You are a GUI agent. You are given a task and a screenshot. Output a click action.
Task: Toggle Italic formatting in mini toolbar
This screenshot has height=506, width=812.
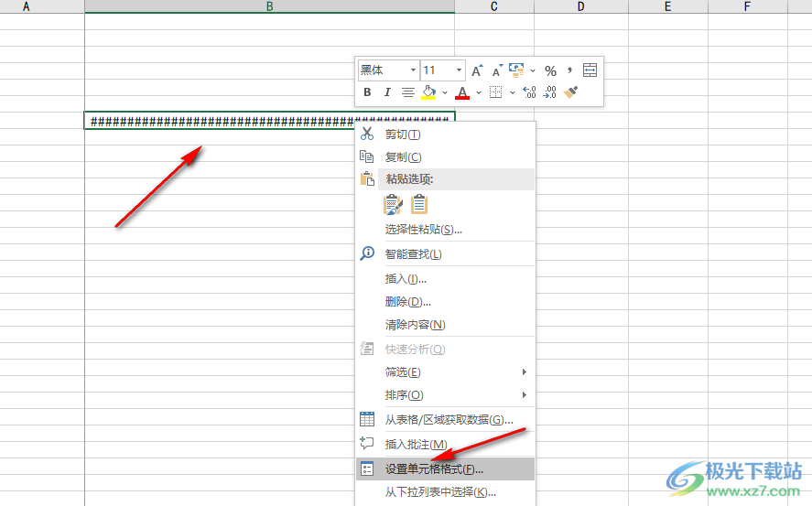[387, 92]
